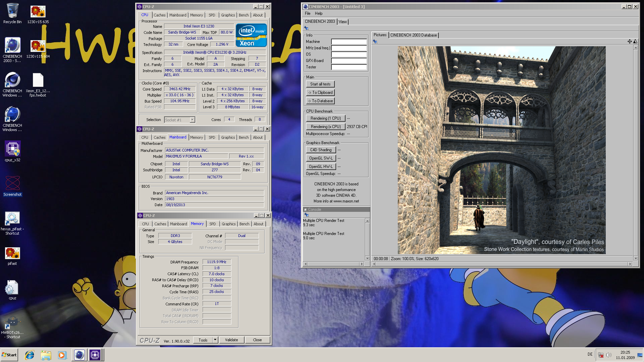
Task: Click the C4D Shading button
Action: (x=321, y=150)
